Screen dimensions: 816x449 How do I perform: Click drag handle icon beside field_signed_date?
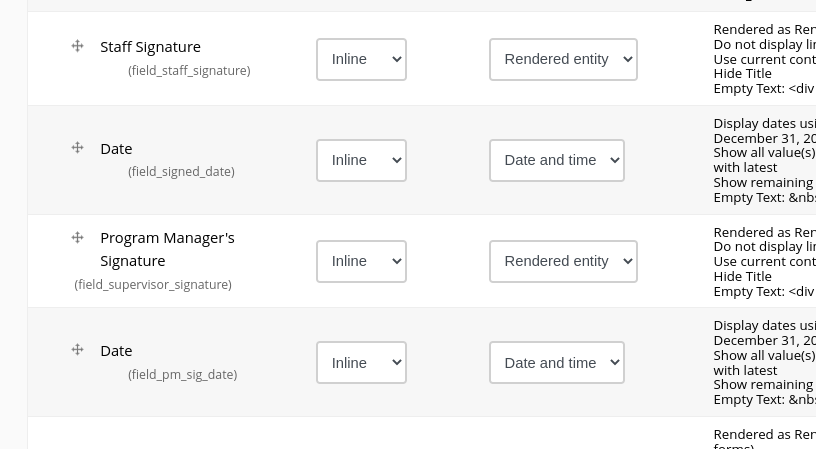(78, 148)
